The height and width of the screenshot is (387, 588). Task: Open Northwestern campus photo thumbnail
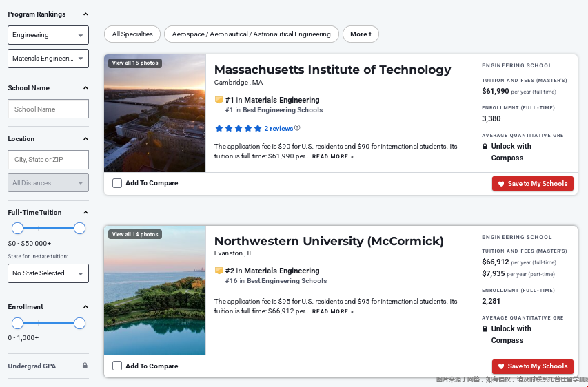pyautogui.click(x=155, y=291)
